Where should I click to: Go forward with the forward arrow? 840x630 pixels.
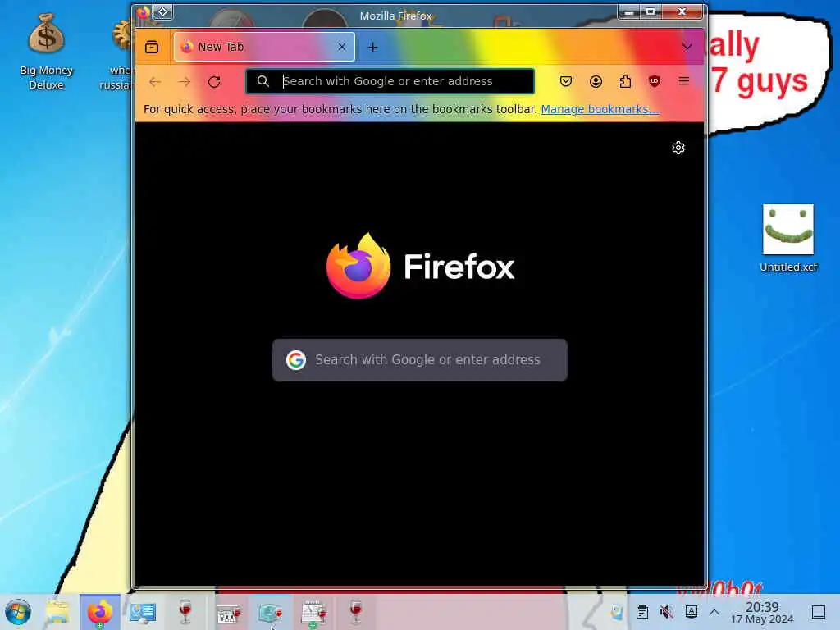point(185,81)
